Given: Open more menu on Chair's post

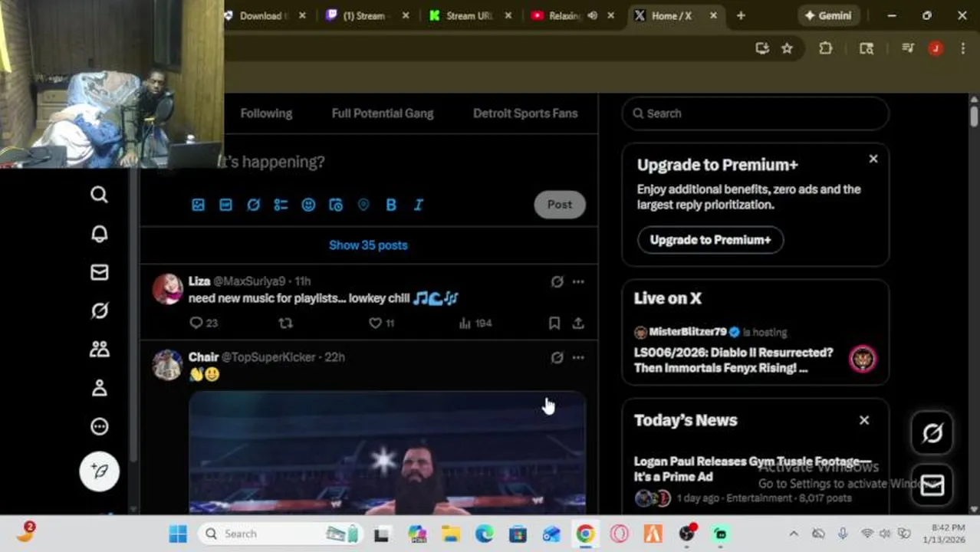Looking at the screenshot, I should [x=578, y=357].
